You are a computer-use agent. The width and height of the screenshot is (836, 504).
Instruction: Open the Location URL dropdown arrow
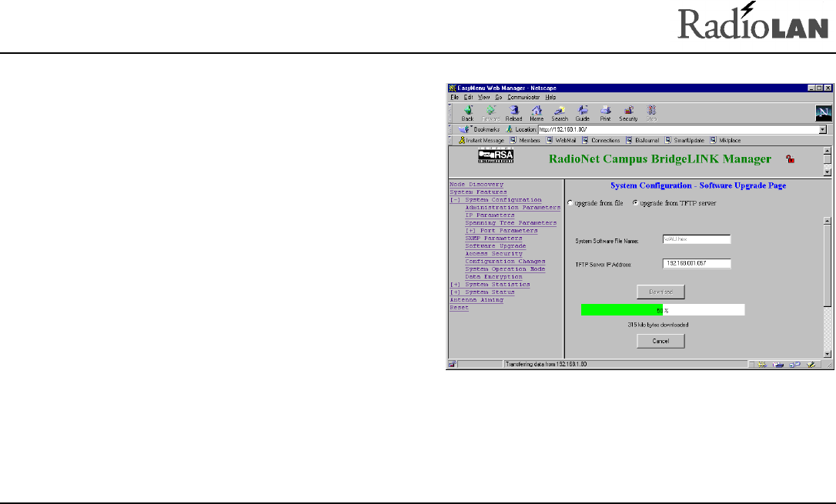822,130
